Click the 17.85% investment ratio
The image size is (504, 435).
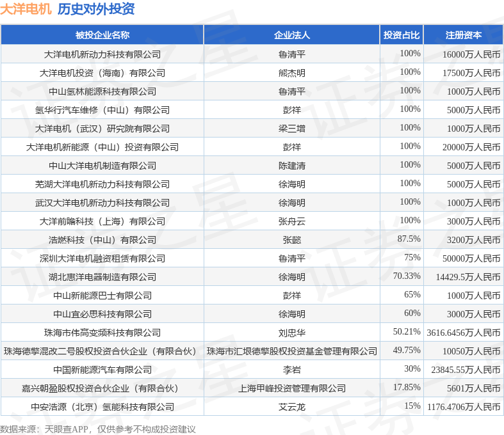(407, 388)
